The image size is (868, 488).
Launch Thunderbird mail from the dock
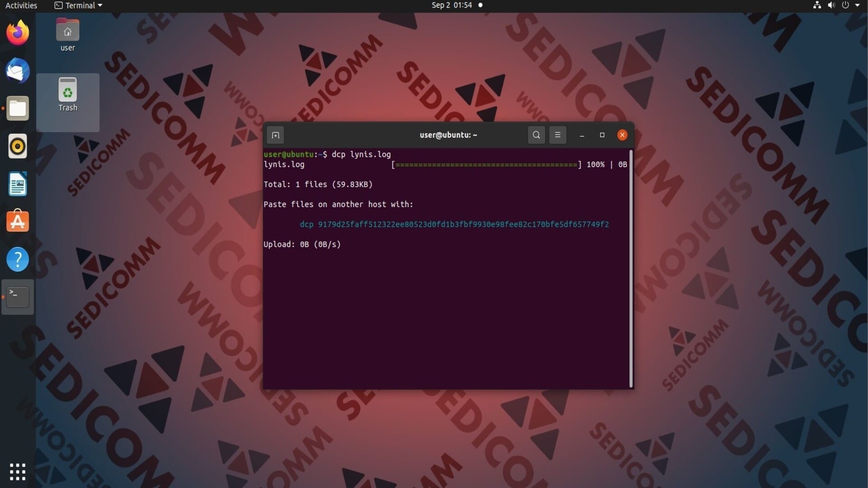click(18, 71)
